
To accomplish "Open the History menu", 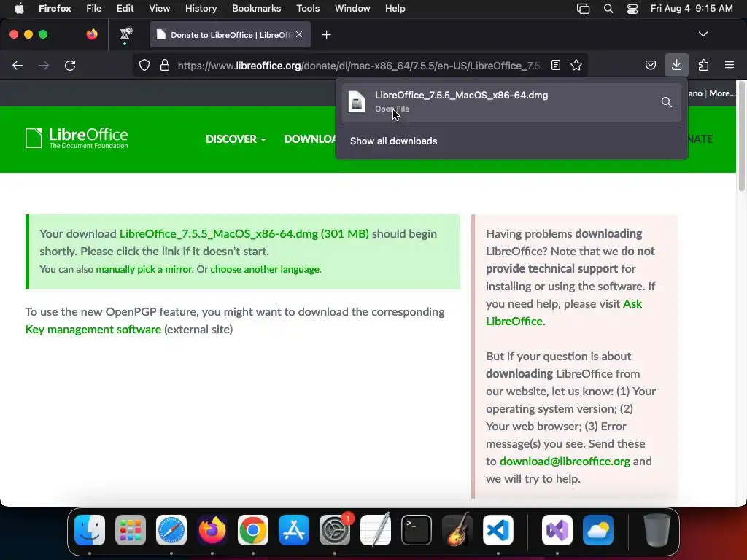I will (x=201, y=9).
